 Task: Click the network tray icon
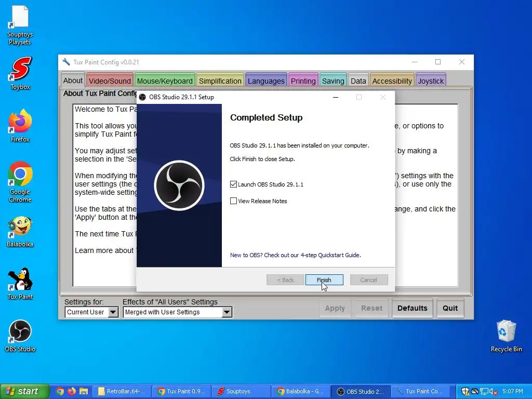(x=484, y=392)
